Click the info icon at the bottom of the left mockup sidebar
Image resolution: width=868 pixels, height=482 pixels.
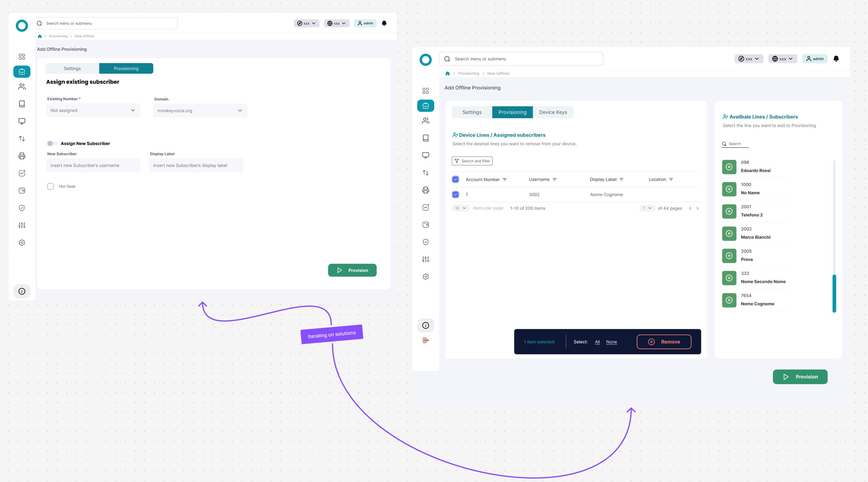click(x=22, y=291)
